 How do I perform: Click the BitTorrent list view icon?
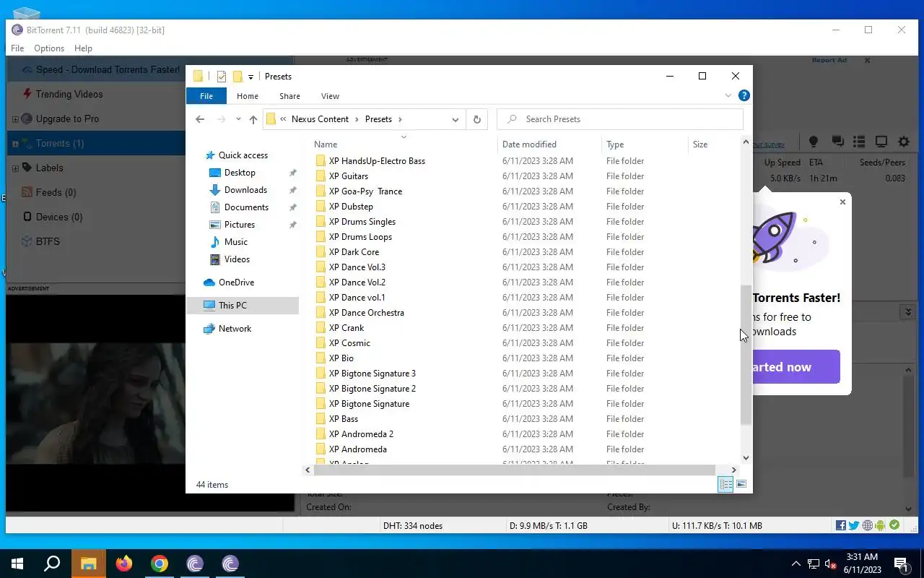point(859,142)
